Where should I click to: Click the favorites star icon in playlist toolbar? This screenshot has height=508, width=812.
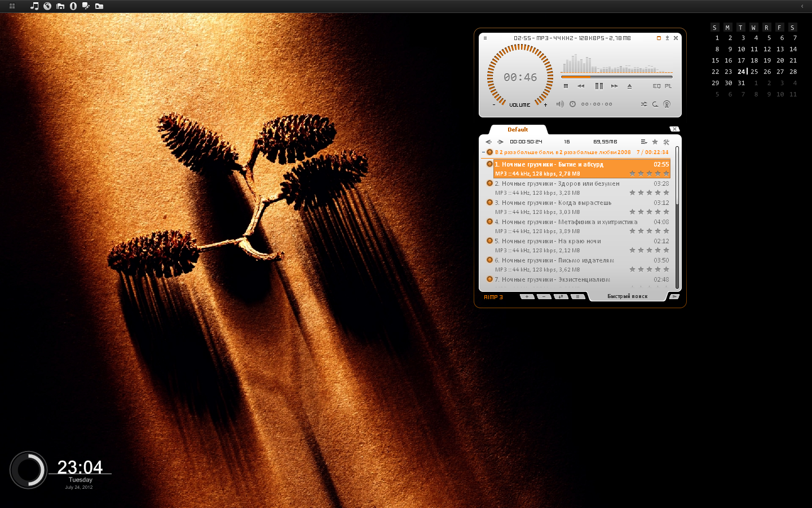(655, 142)
